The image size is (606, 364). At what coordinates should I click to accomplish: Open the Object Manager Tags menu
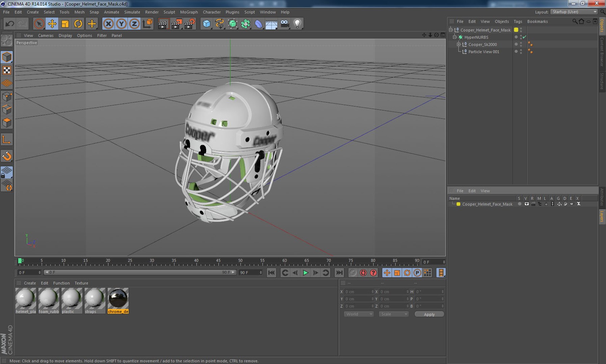[518, 21]
